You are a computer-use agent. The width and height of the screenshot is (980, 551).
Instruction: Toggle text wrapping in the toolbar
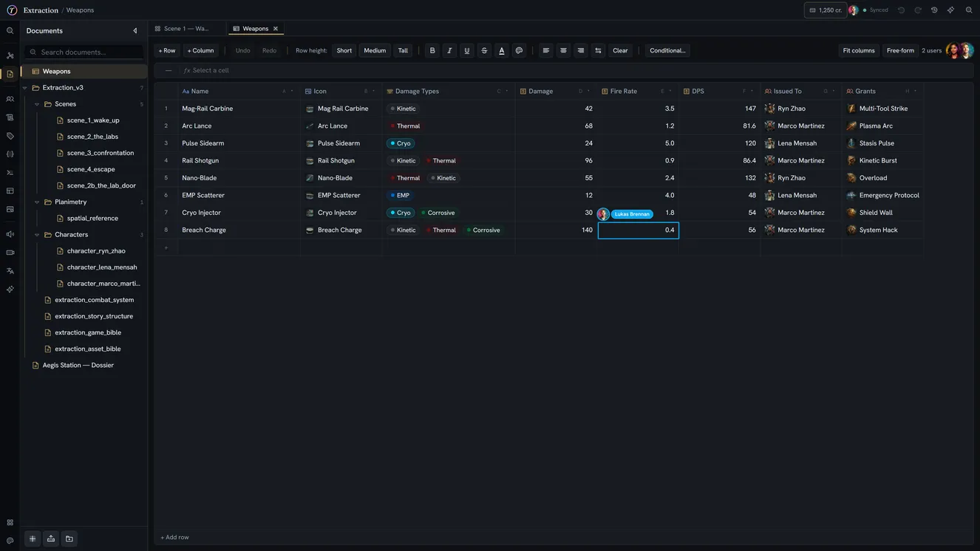point(598,51)
